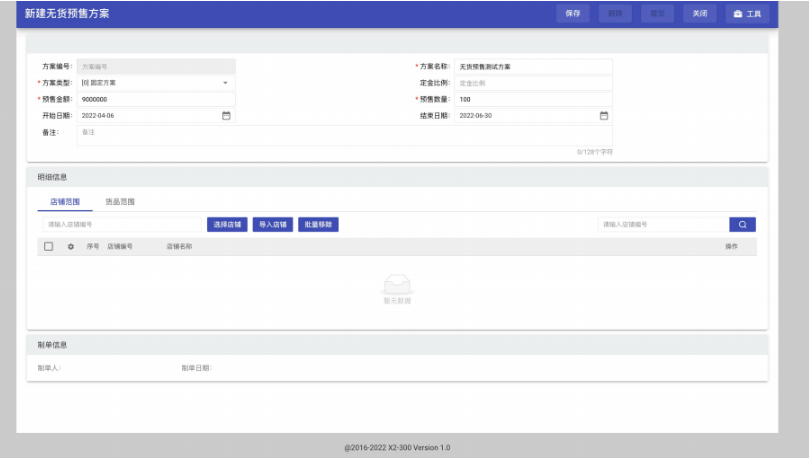The height and width of the screenshot is (458, 809).
Task: Click the 删除 delete button
Action: [615, 14]
